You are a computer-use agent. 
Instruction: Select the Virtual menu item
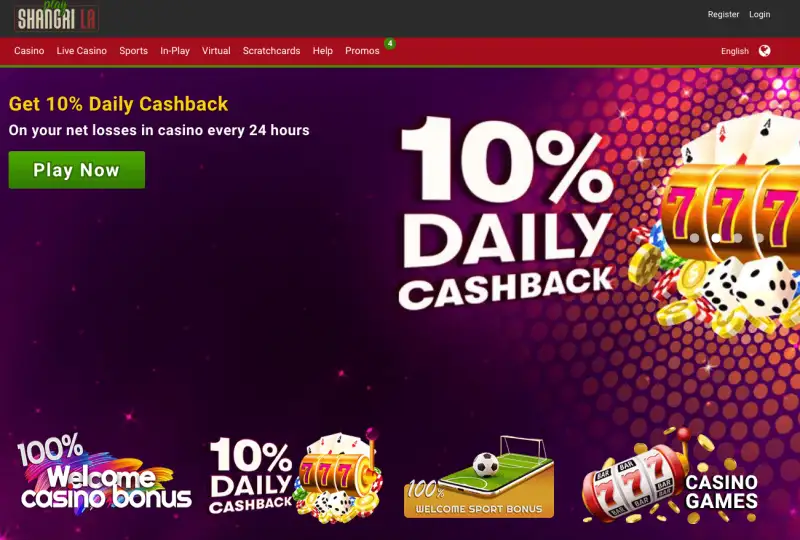tap(216, 51)
